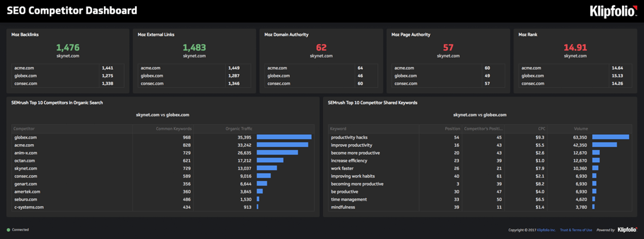Open the Klipfolio Inc. copyright link
The width and height of the screenshot is (644, 239).
(546, 230)
